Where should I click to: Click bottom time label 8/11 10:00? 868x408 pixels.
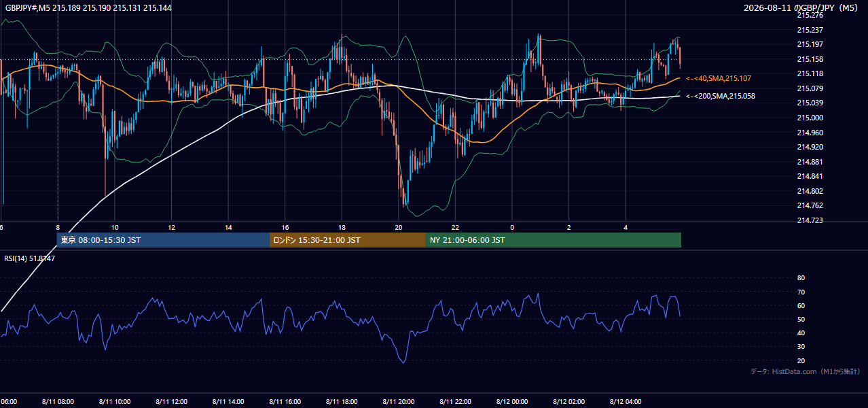[x=115, y=402]
